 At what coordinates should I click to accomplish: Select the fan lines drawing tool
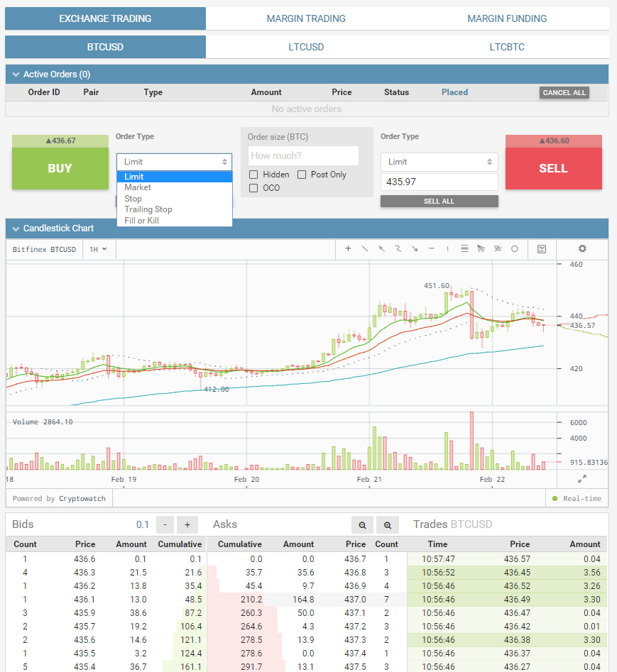[481, 248]
